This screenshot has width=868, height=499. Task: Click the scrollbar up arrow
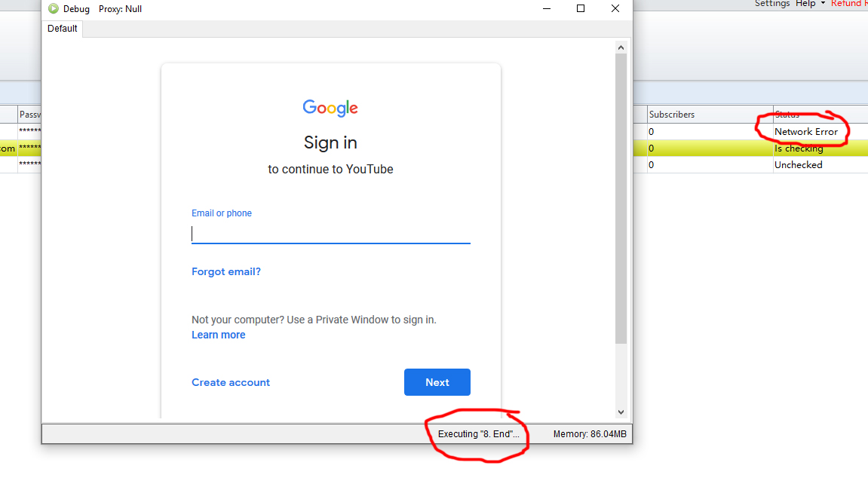click(x=621, y=48)
